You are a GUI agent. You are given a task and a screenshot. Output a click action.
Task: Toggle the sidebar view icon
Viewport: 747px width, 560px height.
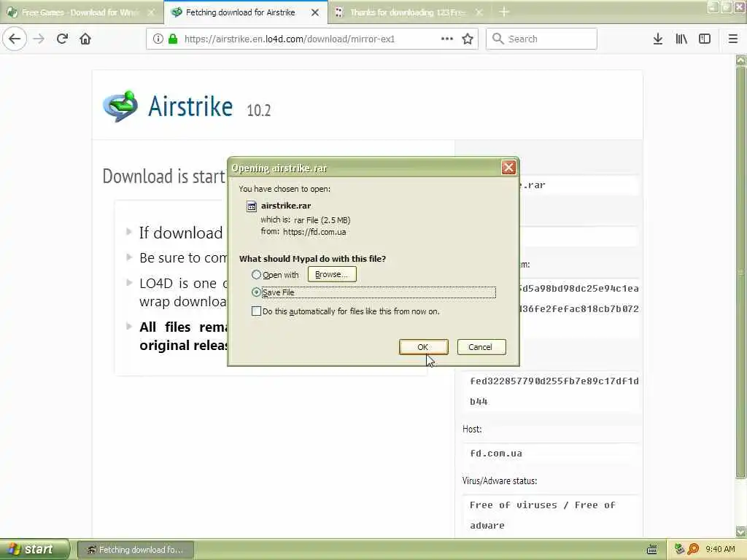(705, 39)
